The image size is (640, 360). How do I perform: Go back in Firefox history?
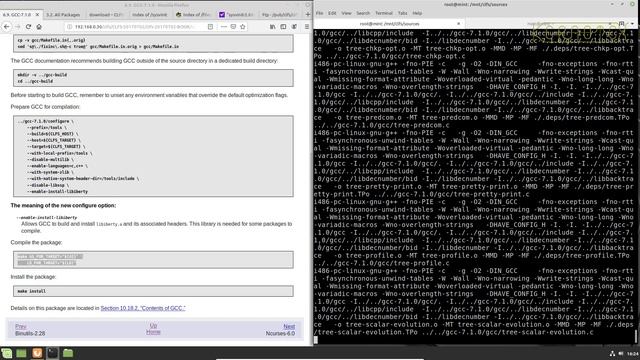(x=7, y=27)
